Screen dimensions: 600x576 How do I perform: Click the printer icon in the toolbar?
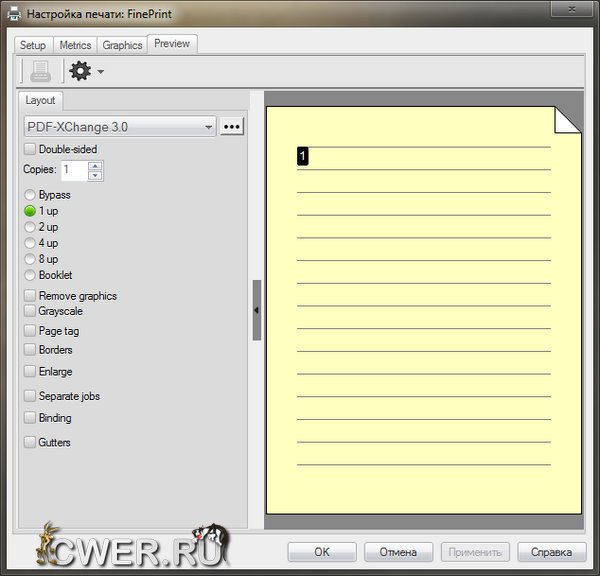tap(40, 71)
